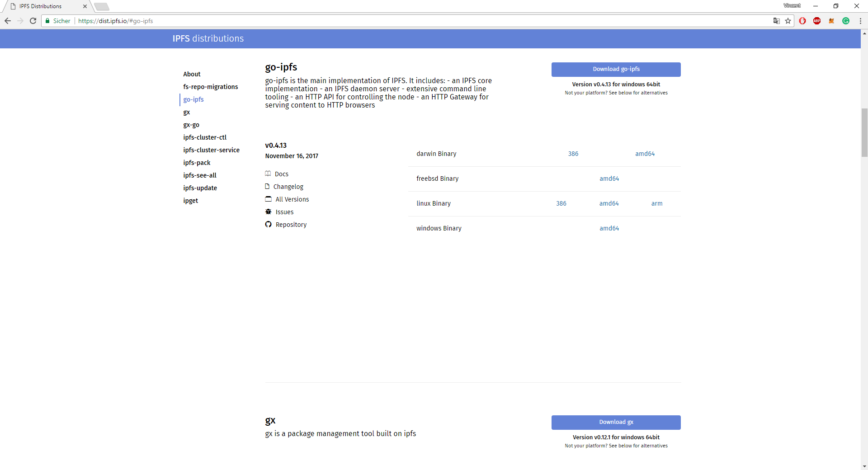The width and height of the screenshot is (868, 470).
Task: Open the Docs link
Action: tap(282, 174)
